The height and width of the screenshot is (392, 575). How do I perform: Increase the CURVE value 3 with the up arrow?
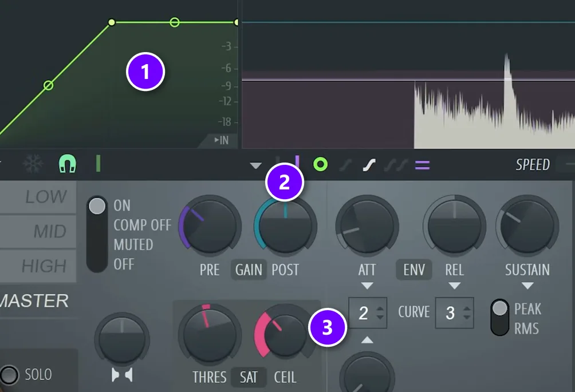pyautogui.click(x=467, y=309)
